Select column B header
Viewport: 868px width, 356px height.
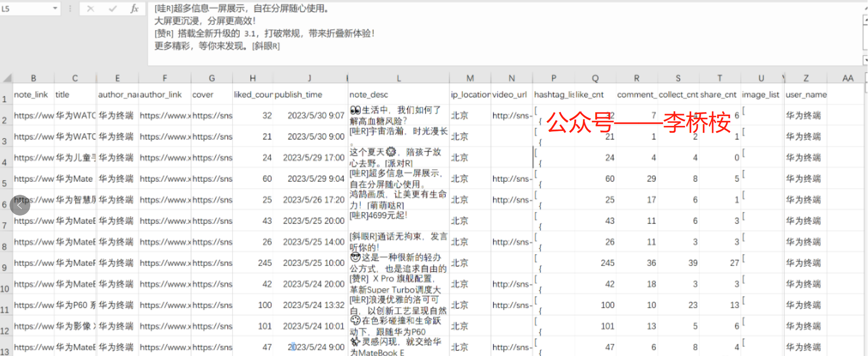34,78
